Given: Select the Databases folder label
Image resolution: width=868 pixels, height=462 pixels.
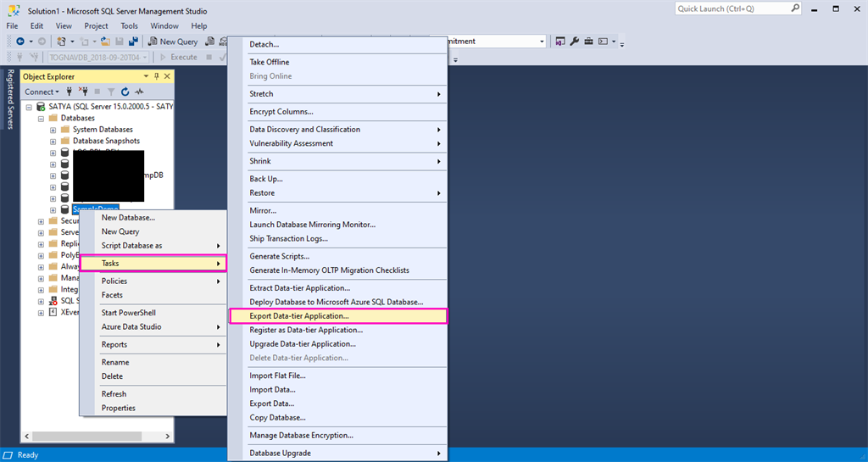Looking at the screenshot, I should [x=77, y=118].
